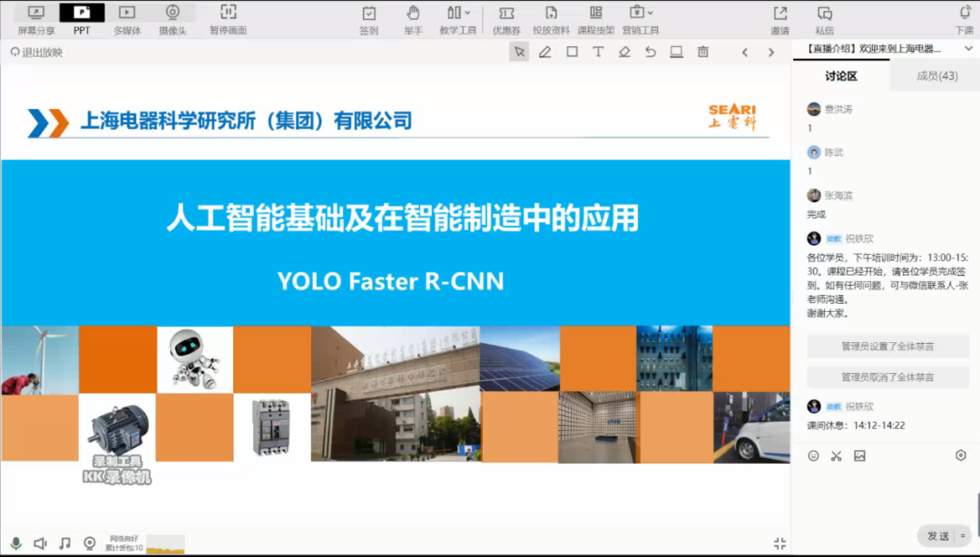Insert image into chat message
Screen dimensions: 980x557
click(859, 455)
